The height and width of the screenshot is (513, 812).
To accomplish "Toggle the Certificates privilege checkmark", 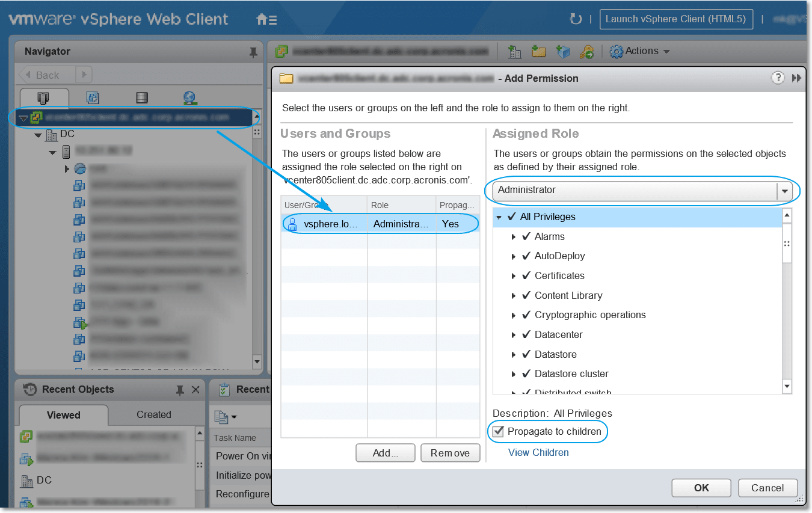I will click(x=526, y=275).
